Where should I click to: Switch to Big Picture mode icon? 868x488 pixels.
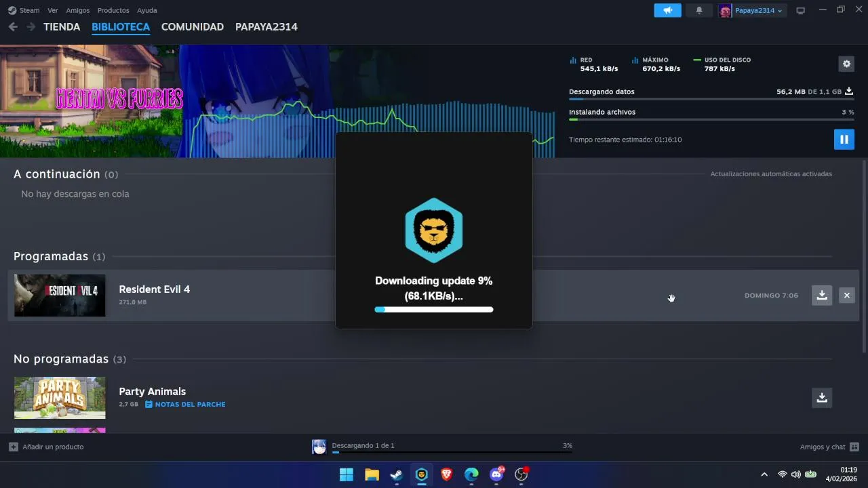801,10
